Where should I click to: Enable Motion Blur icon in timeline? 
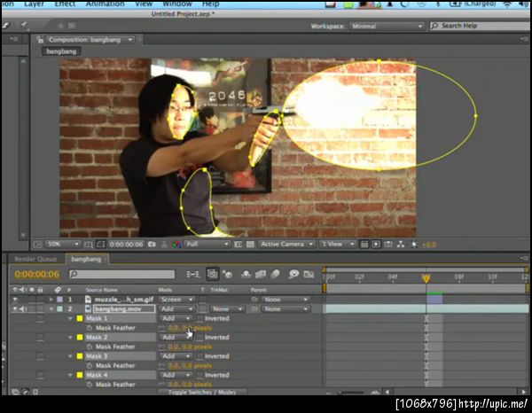tap(275, 274)
